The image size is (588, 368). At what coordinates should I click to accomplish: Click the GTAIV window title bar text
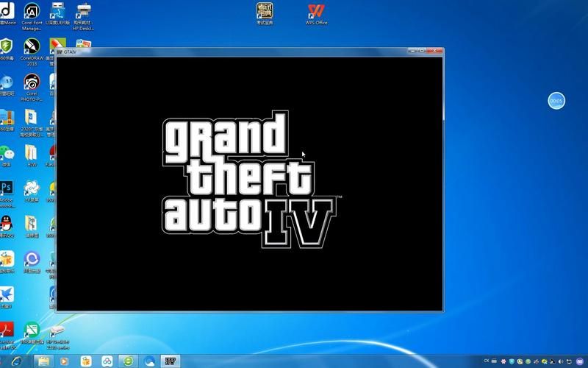[x=70, y=52]
